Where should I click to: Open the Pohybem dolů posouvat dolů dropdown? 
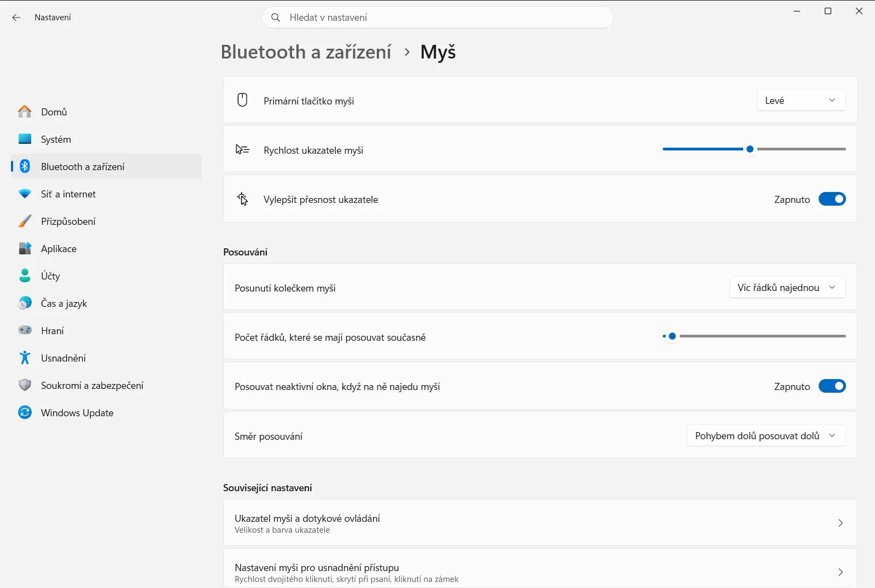tap(766, 435)
